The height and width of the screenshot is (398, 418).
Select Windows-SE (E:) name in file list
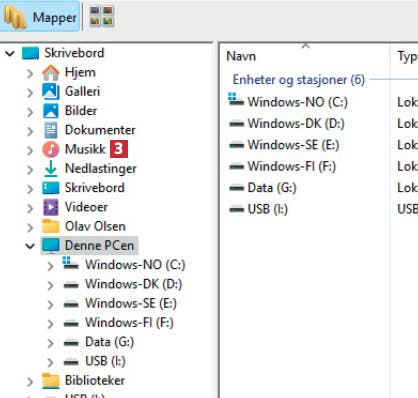(293, 145)
